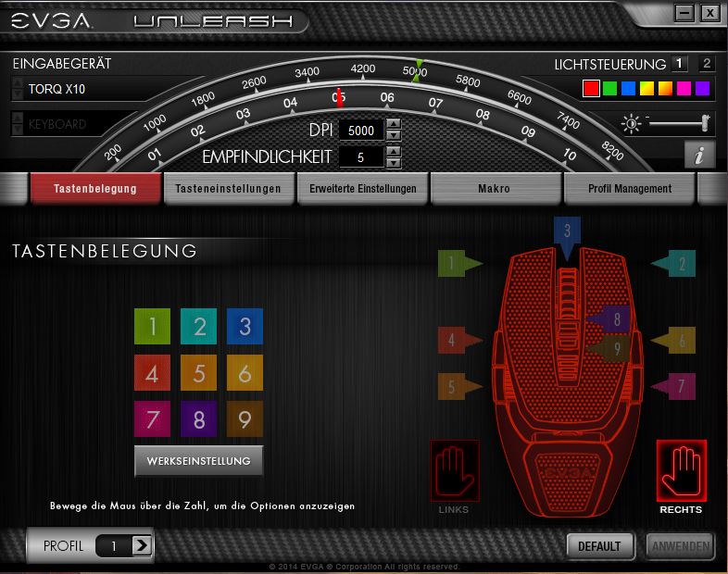The height and width of the screenshot is (574, 728).
Task: Close the EVGA Unleash window
Action: pyautogui.click(x=710, y=13)
